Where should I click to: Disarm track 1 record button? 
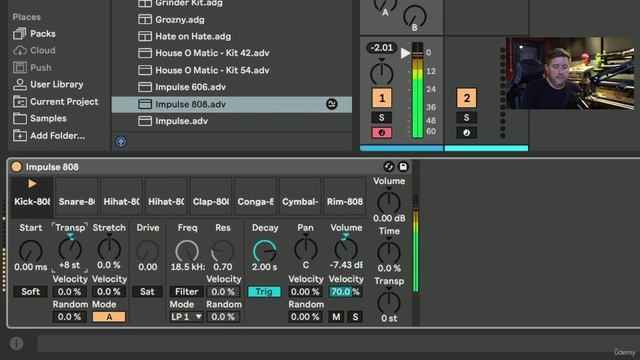pos(382,133)
